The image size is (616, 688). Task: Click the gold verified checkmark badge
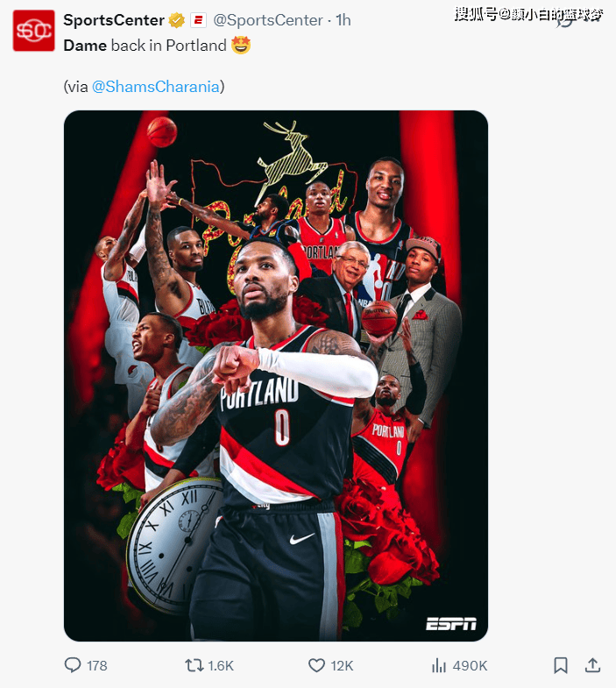pyautogui.click(x=177, y=20)
